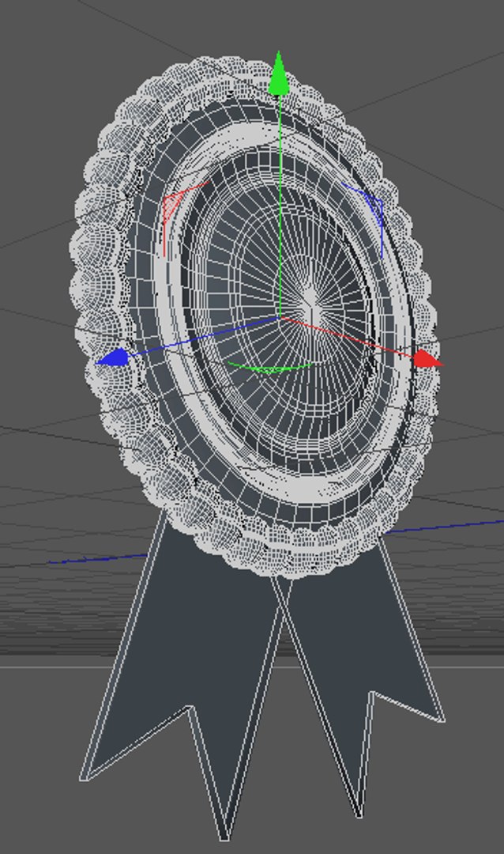504x854 pixels.
Task: Select the green arc plane handle
Action: pos(269,367)
